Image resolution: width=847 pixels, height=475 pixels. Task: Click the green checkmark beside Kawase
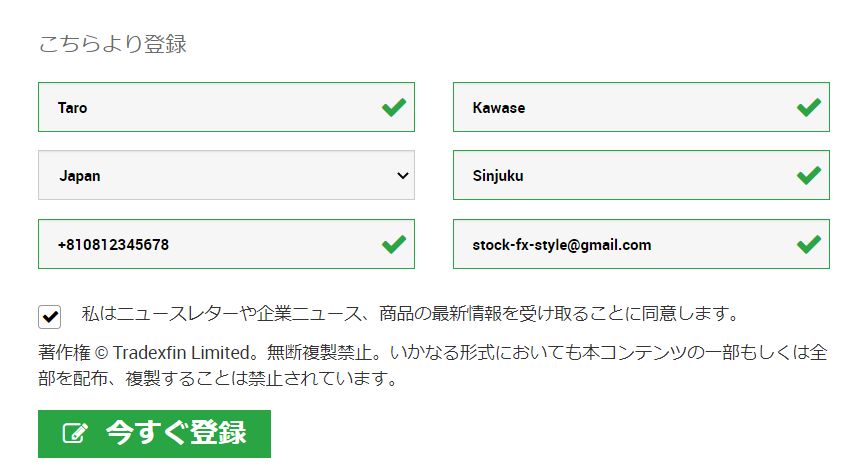808,107
